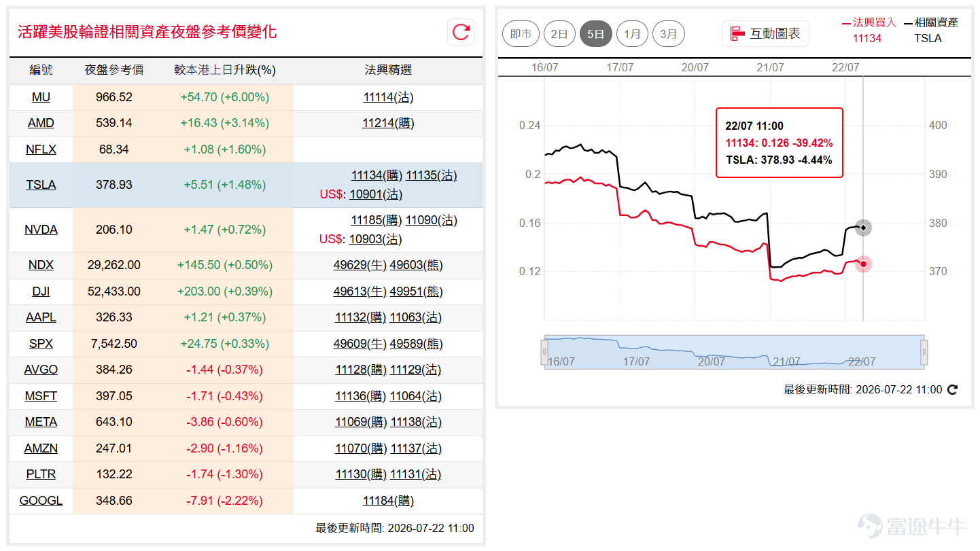Open warrant 11184(購) for GOOGL
980x551 pixels.
(x=388, y=501)
